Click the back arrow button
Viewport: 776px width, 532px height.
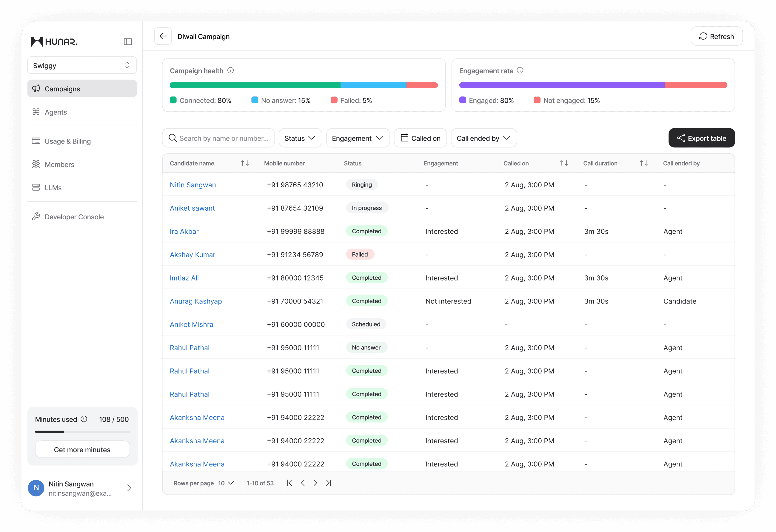pos(163,36)
